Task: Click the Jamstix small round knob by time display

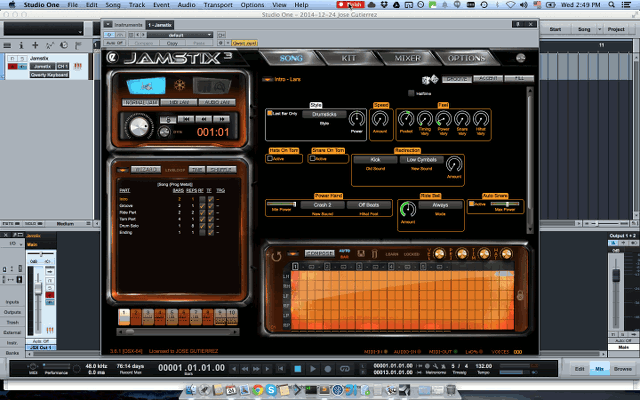Action: click(x=164, y=132)
